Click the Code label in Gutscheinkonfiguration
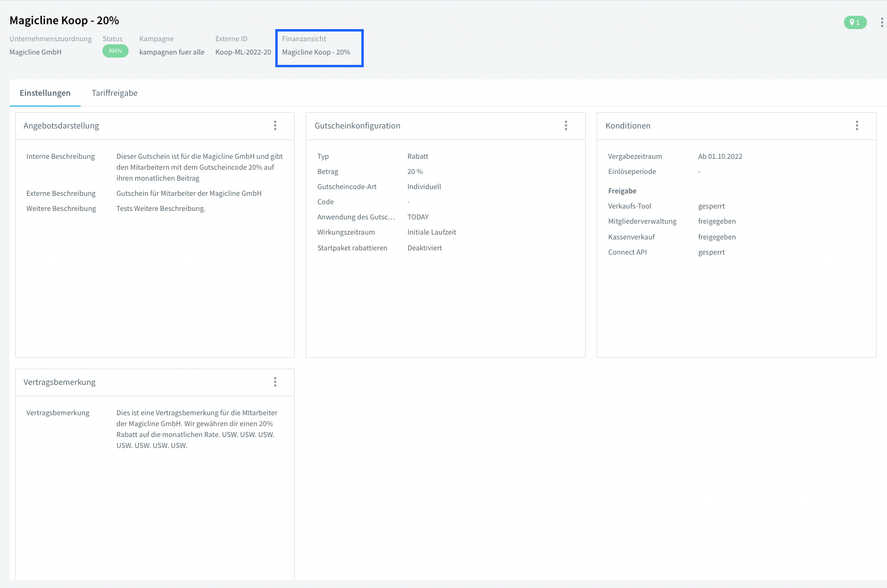 click(326, 202)
